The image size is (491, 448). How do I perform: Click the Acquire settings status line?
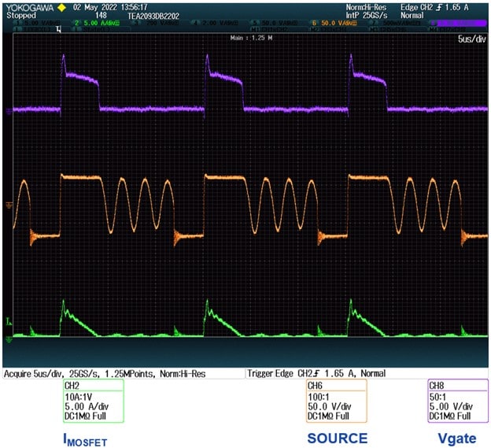point(122,372)
